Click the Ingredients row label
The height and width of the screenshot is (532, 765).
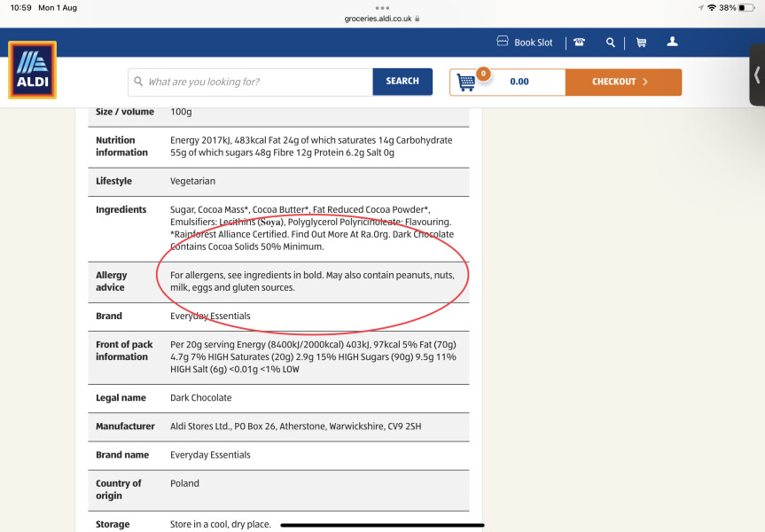point(121,209)
